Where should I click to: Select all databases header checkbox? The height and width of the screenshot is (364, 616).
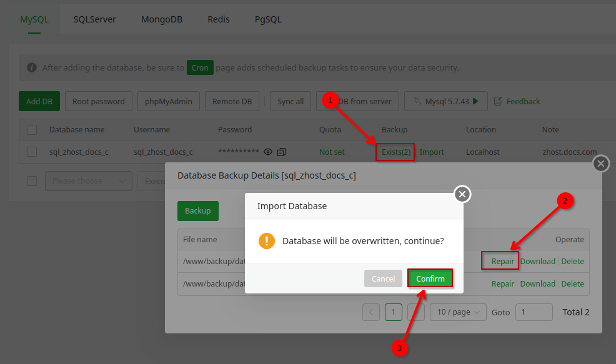tap(32, 130)
